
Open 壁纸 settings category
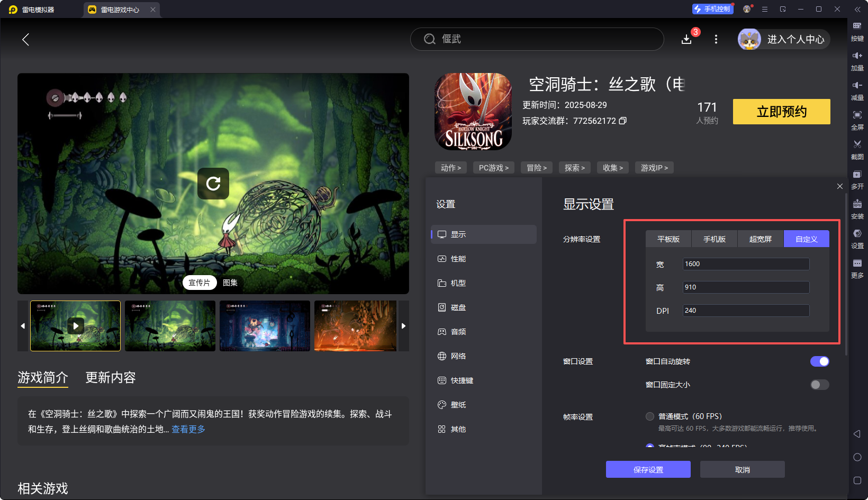(x=484, y=405)
